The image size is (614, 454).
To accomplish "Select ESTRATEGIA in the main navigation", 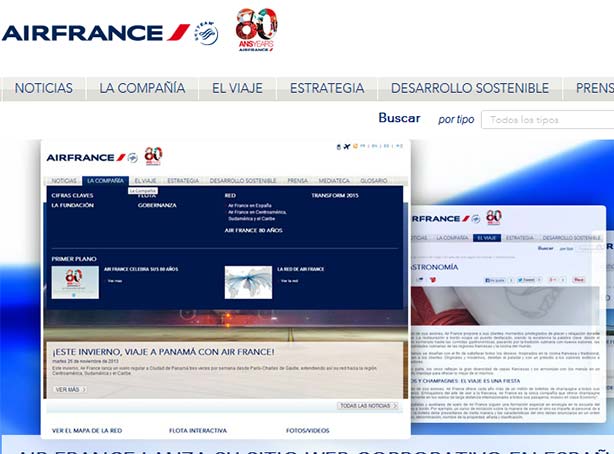I will tap(327, 88).
